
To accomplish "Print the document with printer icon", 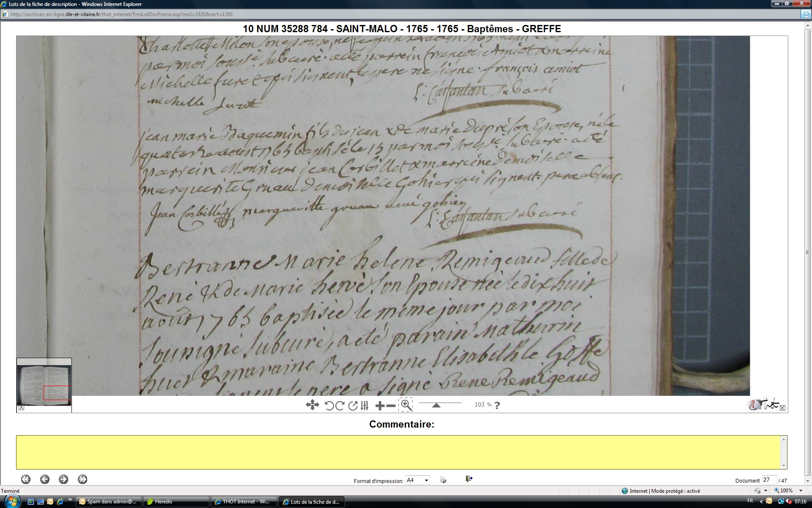I will [443, 480].
